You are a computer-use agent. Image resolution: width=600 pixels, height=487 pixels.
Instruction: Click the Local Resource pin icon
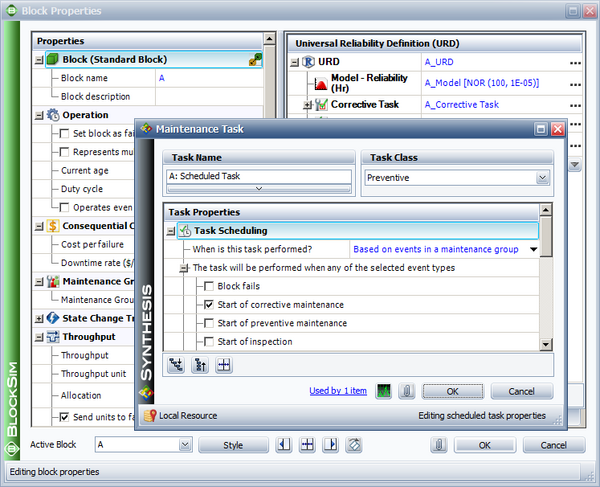150,415
